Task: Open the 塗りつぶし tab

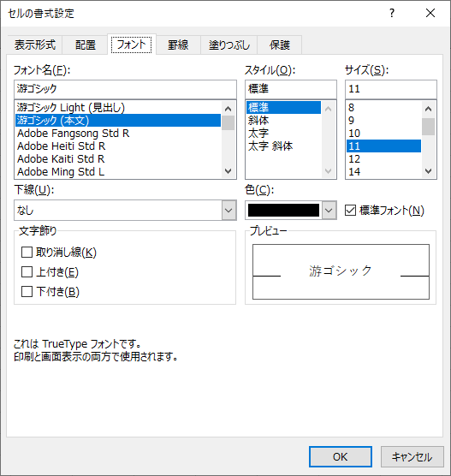Action: (x=228, y=45)
